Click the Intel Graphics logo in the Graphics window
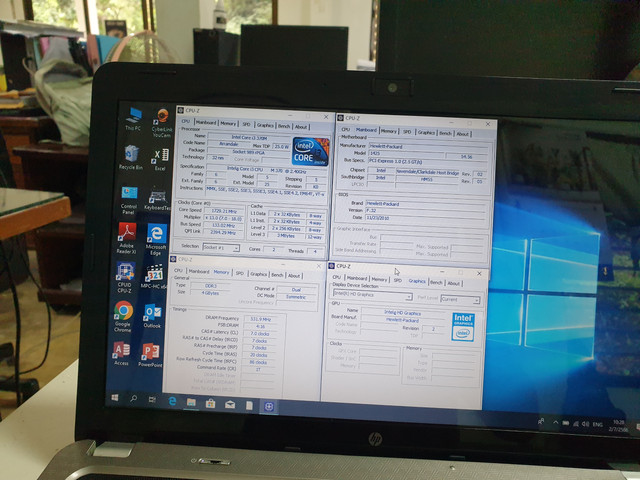 point(463,327)
